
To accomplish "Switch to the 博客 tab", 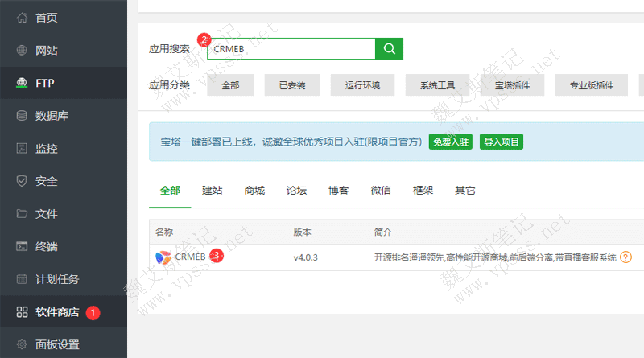I will click(338, 191).
